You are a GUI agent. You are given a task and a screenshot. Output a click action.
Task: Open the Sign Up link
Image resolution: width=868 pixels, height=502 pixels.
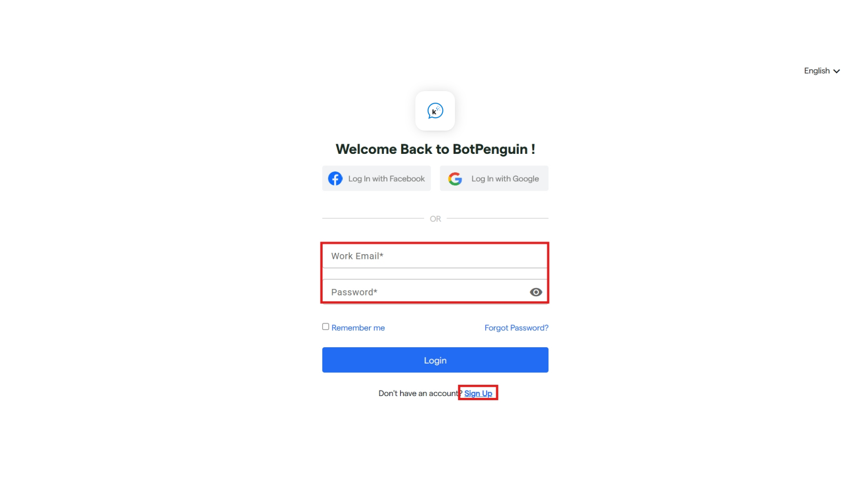pos(478,393)
